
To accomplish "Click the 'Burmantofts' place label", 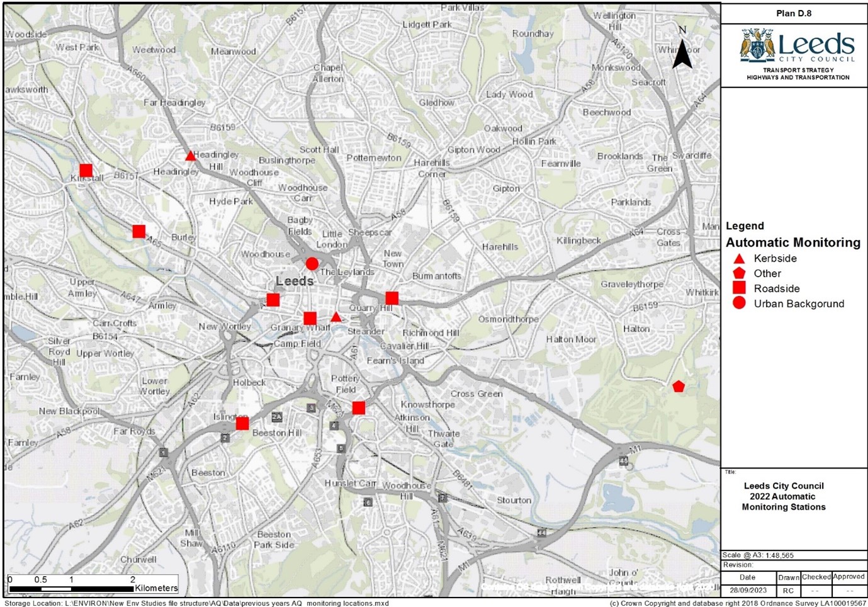I will pyautogui.click(x=437, y=276).
